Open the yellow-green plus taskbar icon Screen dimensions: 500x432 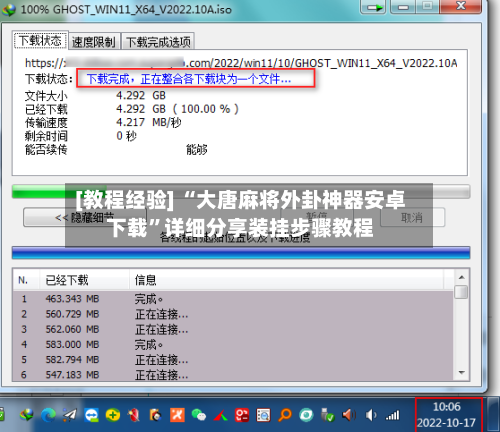113,415
